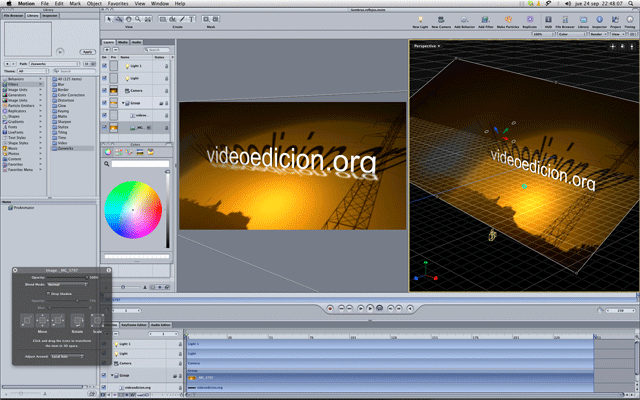Viewport: 640px width, 400px height.
Task: Open Add Behavior from the toolbar
Action: pyautogui.click(x=464, y=20)
